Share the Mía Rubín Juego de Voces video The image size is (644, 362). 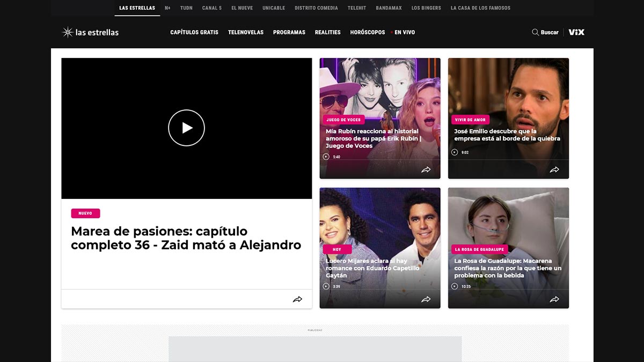426,169
